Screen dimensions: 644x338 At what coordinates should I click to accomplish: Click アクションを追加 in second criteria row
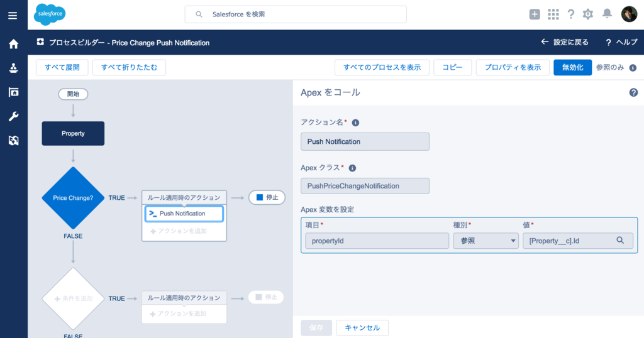[179, 313]
